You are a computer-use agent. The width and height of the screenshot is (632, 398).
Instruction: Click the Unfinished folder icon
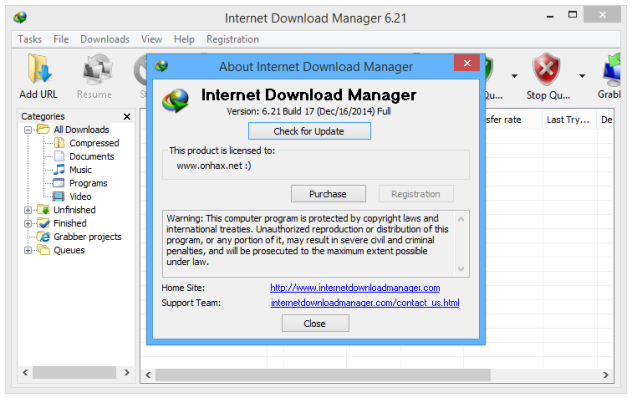(x=43, y=210)
